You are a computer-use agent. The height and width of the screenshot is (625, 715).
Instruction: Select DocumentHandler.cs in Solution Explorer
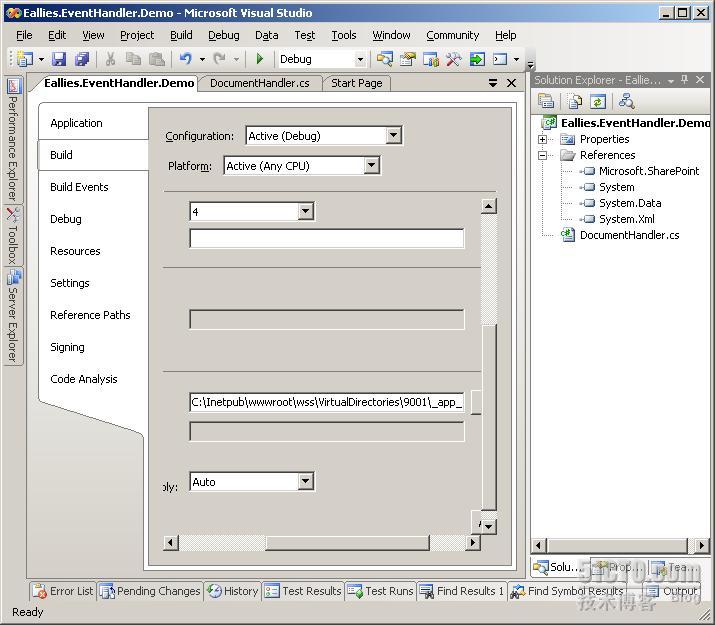pos(629,235)
